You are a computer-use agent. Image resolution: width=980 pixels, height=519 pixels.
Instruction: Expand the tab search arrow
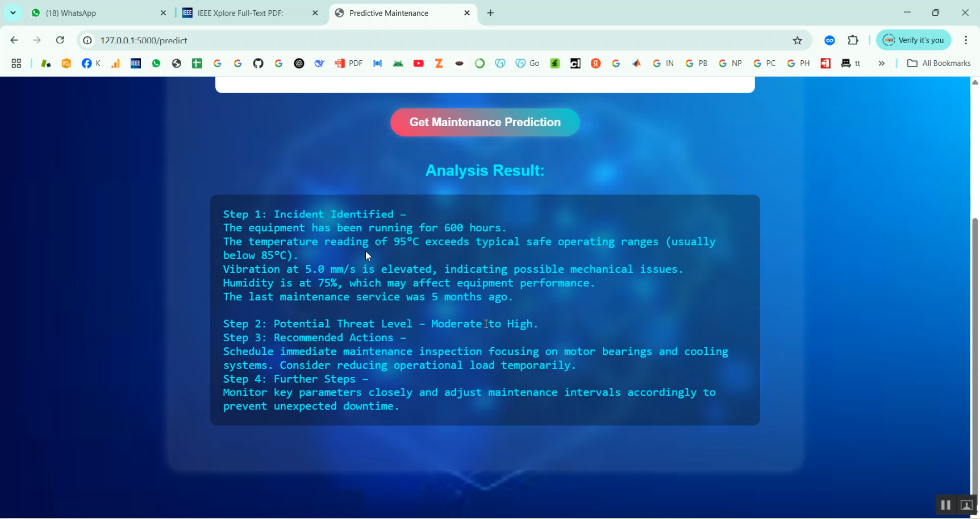(x=12, y=13)
